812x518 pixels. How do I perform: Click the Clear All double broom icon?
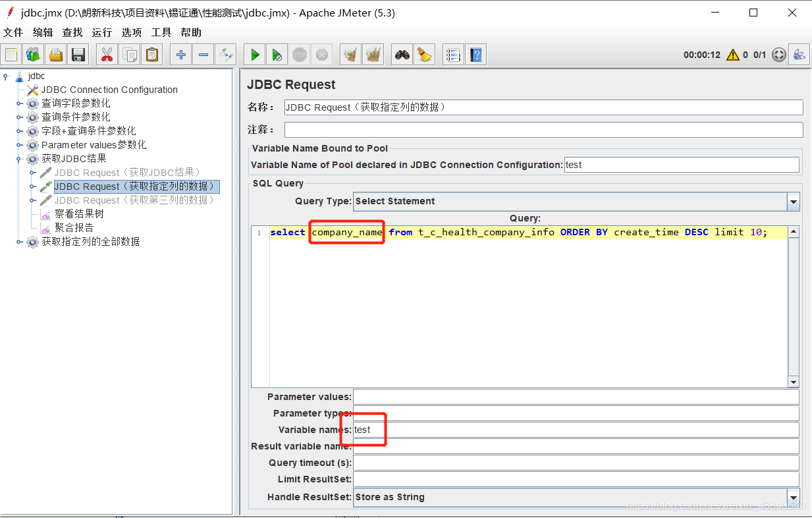(x=373, y=55)
